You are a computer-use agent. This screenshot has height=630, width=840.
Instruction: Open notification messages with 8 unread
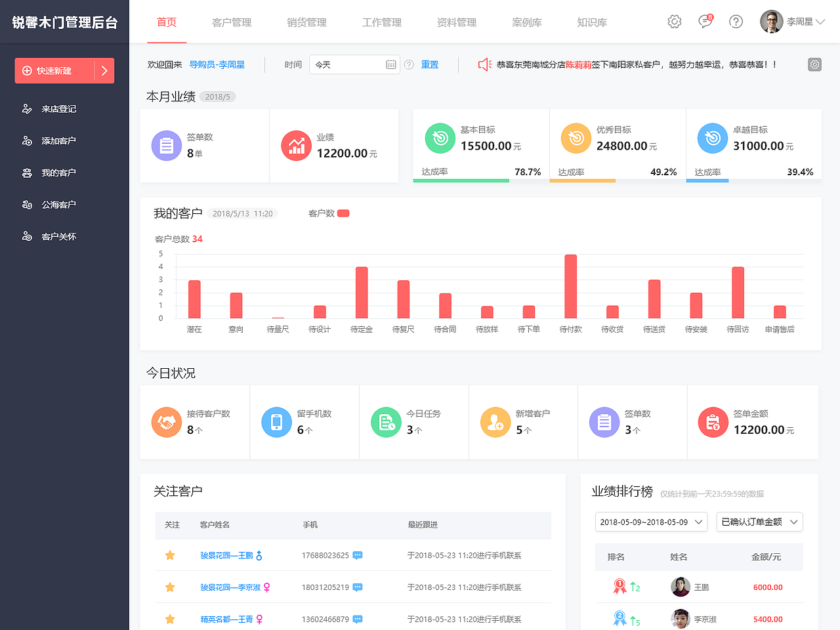[x=705, y=21]
